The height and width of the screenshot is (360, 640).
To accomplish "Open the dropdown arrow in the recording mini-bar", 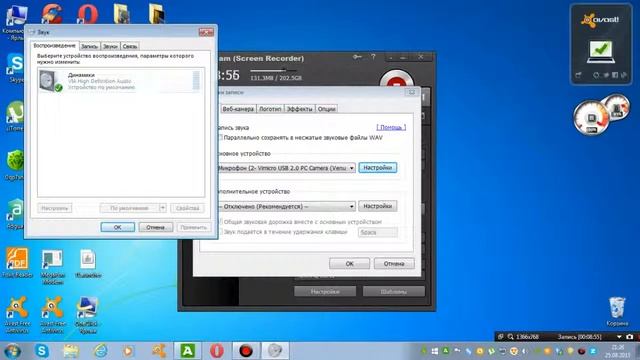I will 619,337.
